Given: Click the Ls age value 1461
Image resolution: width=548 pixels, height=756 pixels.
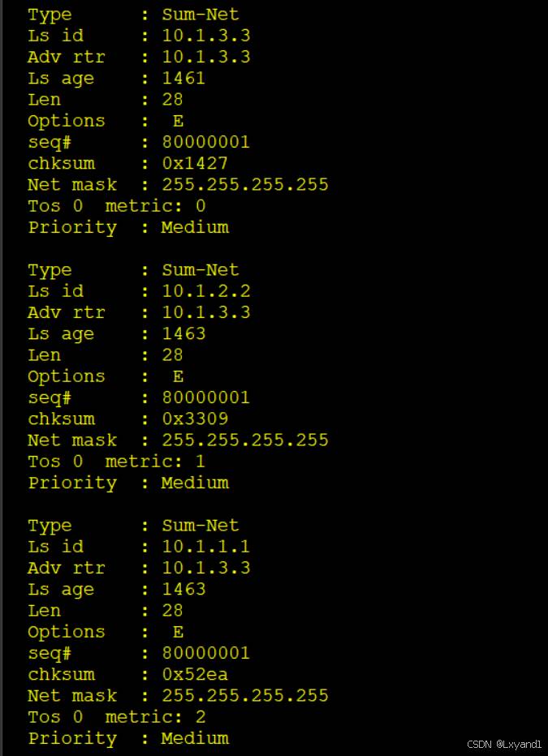Looking at the screenshot, I should [183, 79].
